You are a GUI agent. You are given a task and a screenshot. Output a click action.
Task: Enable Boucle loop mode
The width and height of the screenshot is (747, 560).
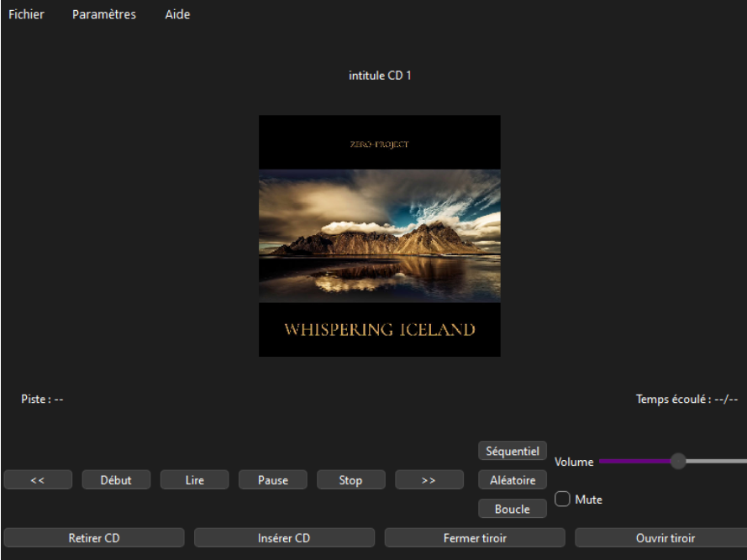[x=513, y=509]
